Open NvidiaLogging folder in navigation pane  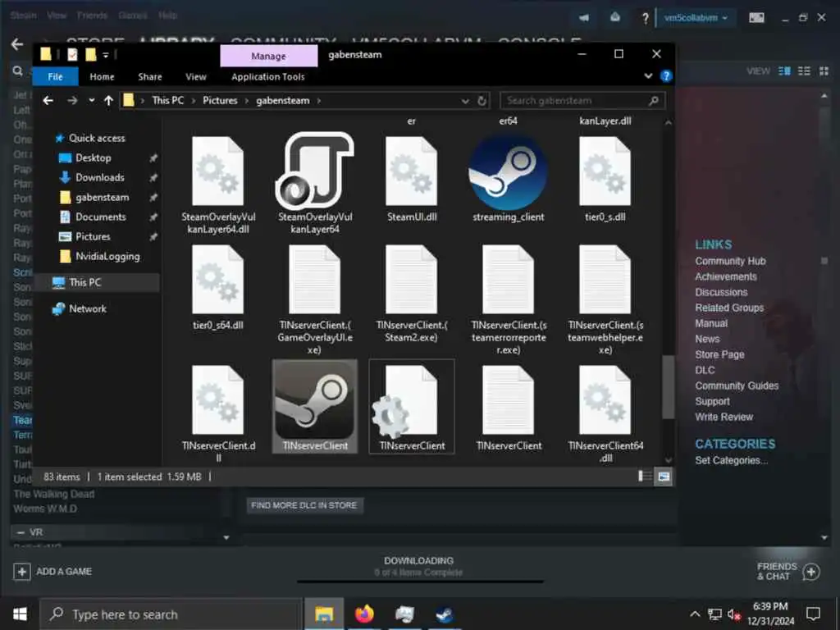(x=107, y=256)
